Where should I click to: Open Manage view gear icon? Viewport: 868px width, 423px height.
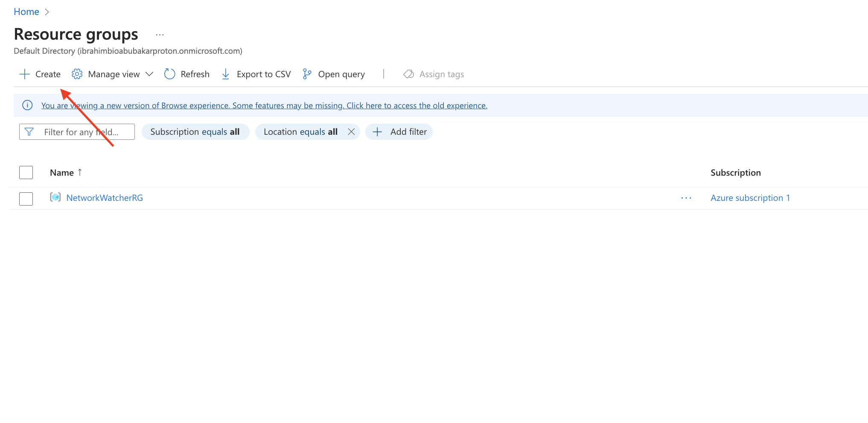coord(77,74)
